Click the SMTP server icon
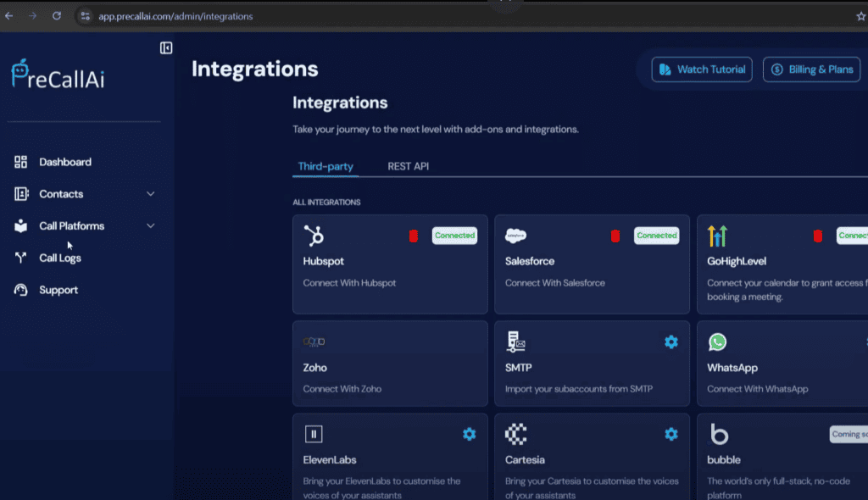 (516, 342)
